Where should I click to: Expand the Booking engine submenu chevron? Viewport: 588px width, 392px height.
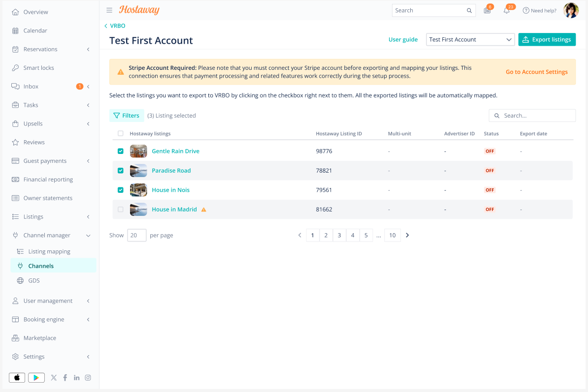[88, 319]
